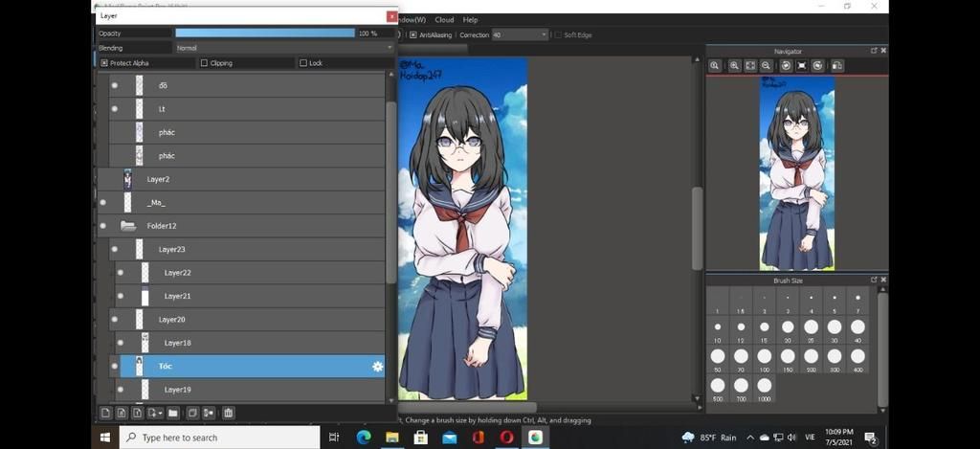Hide Layer20 visibility dot
The image size is (980, 449).
tap(115, 320)
